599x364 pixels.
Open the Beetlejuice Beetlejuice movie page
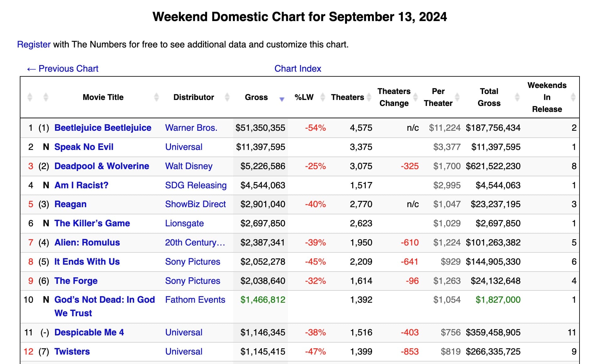click(x=103, y=128)
